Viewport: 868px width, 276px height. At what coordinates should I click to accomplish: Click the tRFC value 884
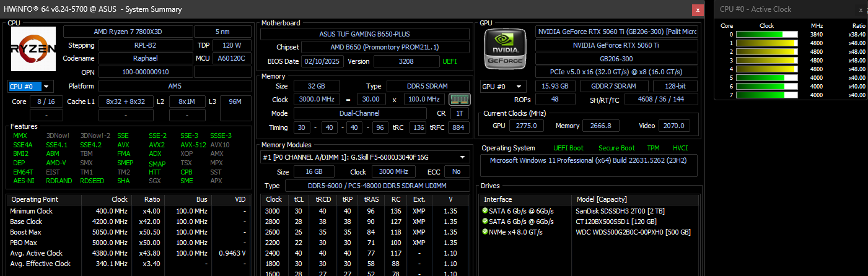(x=458, y=127)
